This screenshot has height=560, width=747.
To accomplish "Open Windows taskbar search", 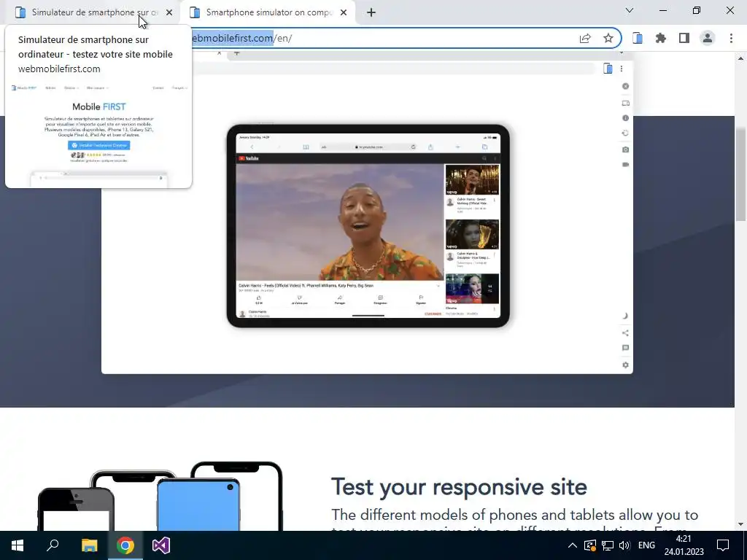I will click(x=53, y=545).
